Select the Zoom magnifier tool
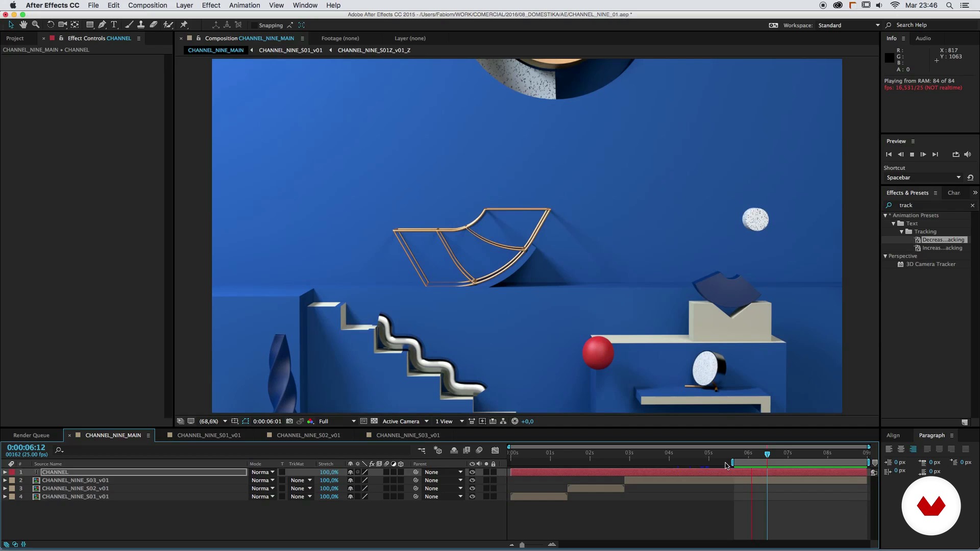980x551 pixels. pos(35,24)
